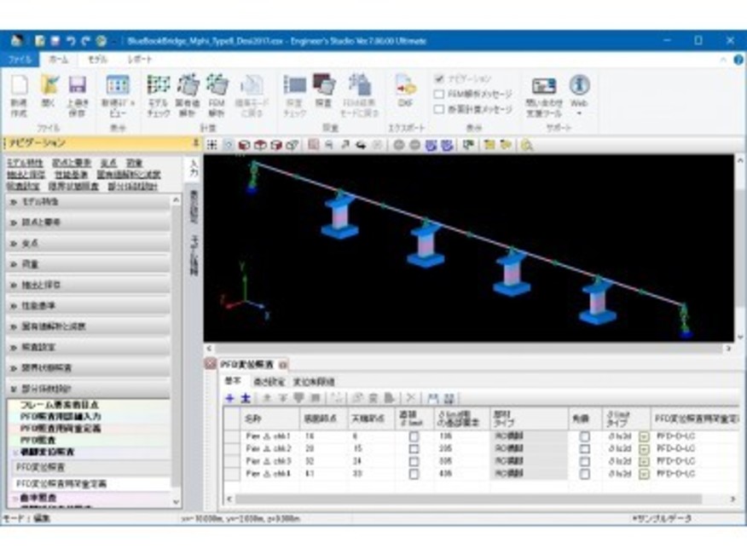
Task: Select the 変位制限値 tab
Action: 314,382
